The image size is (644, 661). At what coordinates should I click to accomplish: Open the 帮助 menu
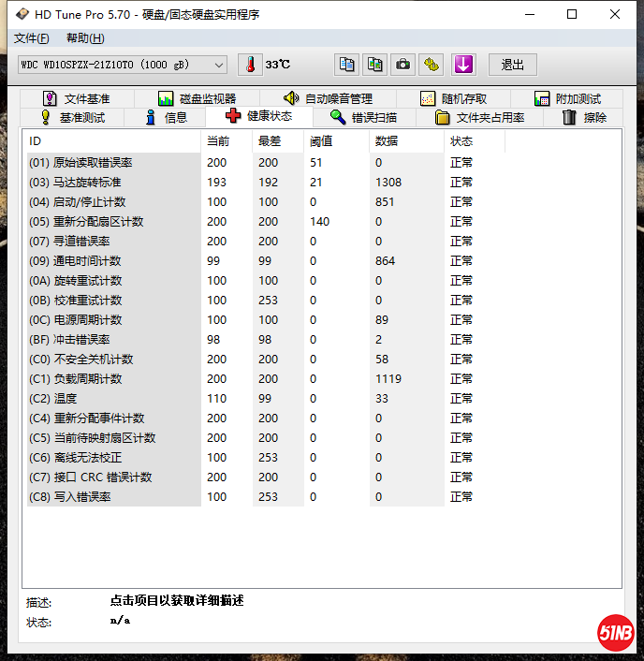85,38
